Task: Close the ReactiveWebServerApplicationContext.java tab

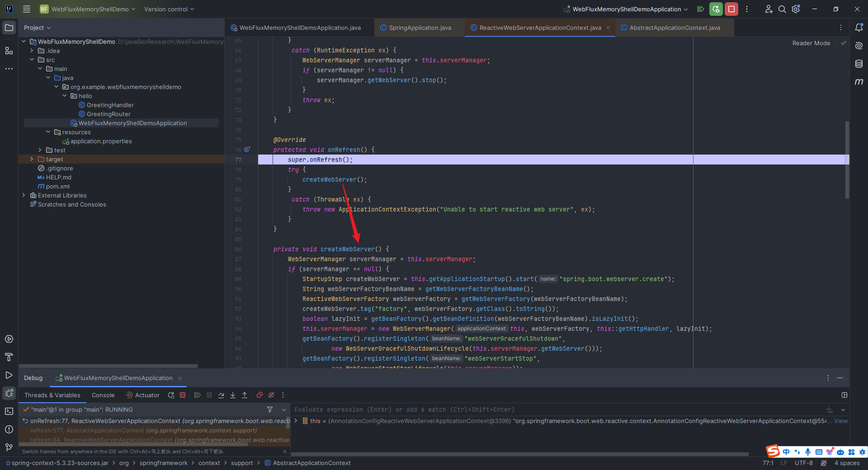Action: [x=608, y=28]
